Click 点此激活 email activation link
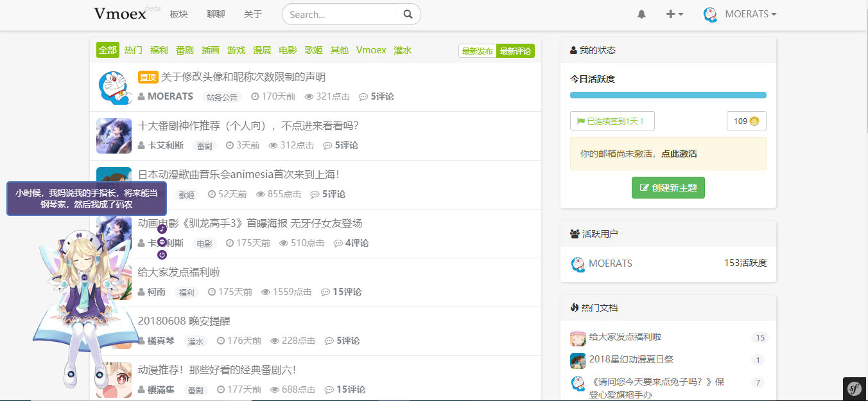 pos(679,154)
